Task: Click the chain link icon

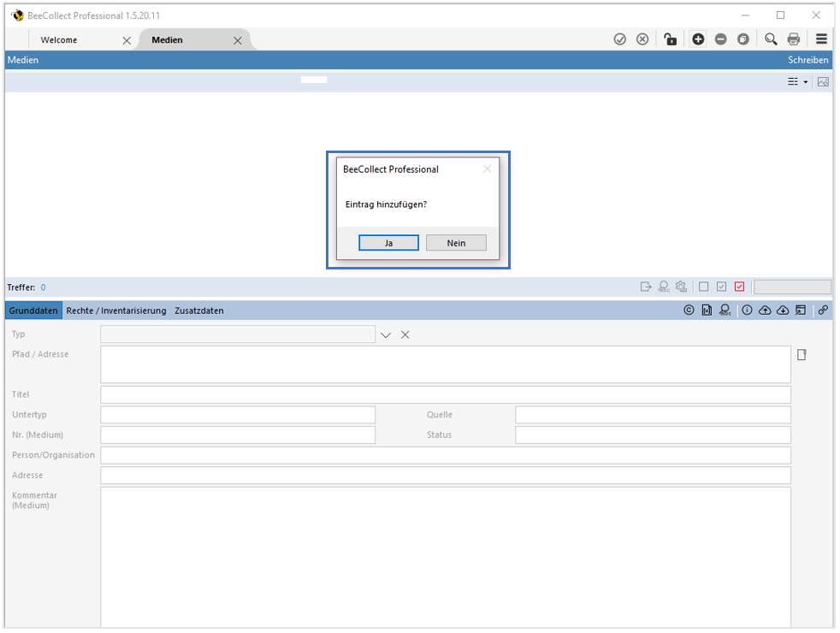Action: (823, 311)
